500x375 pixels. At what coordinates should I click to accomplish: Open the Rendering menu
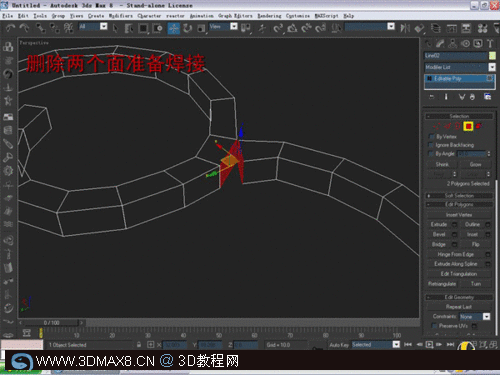click(x=269, y=16)
